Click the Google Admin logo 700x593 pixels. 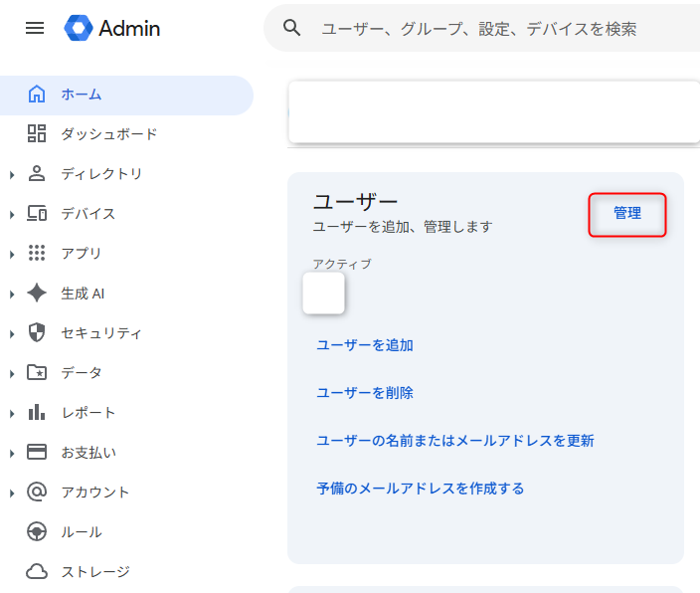click(111, 28)
